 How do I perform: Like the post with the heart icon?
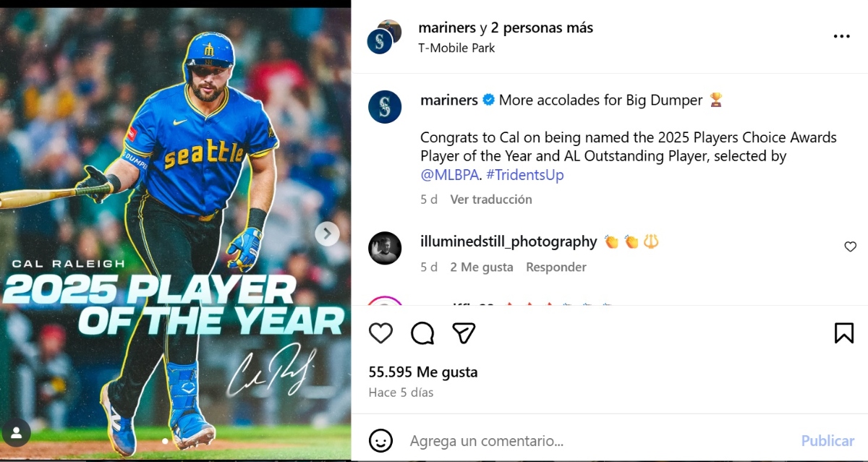click(380, 333)
